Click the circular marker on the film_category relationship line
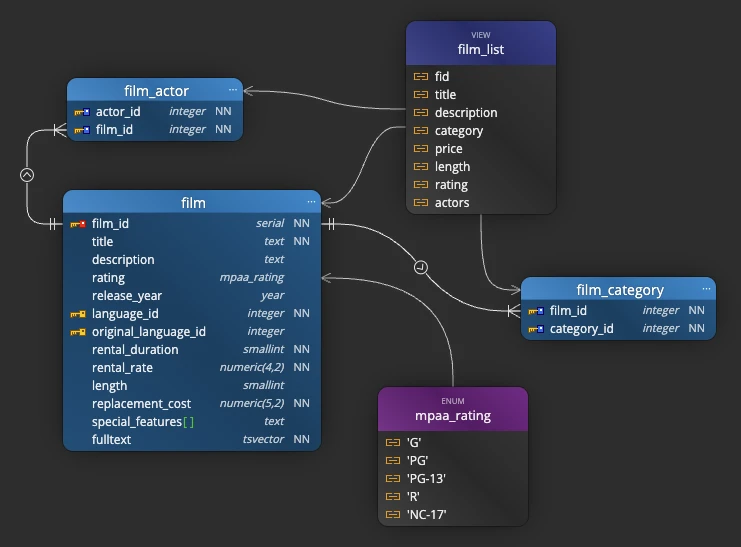This screenshot has height=547, width=741. pos(421,267)
